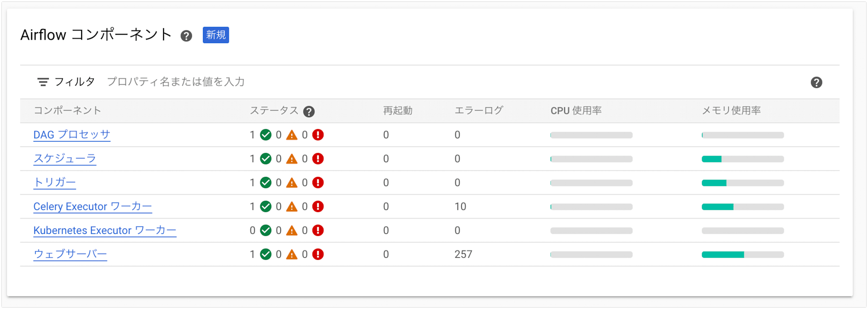Click green check icon in Kubernetes Executor row
The width and height of the screenshot is (868, 309).
(266, 230)
